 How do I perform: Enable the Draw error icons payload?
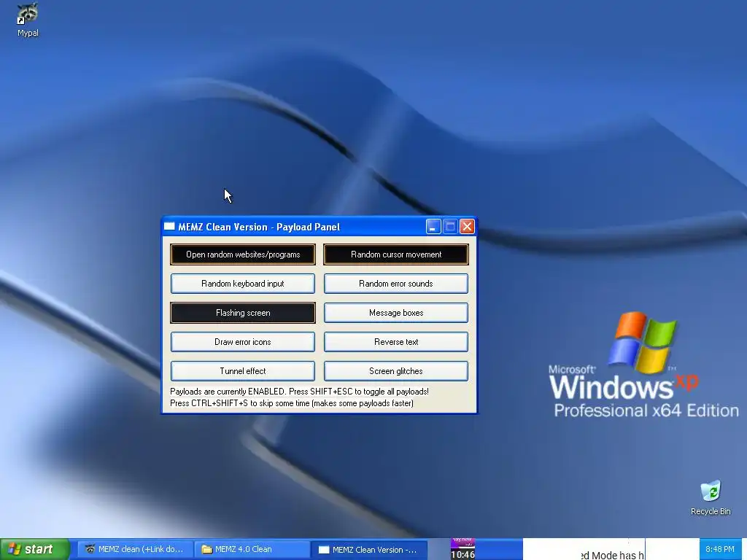coord(242,342)
